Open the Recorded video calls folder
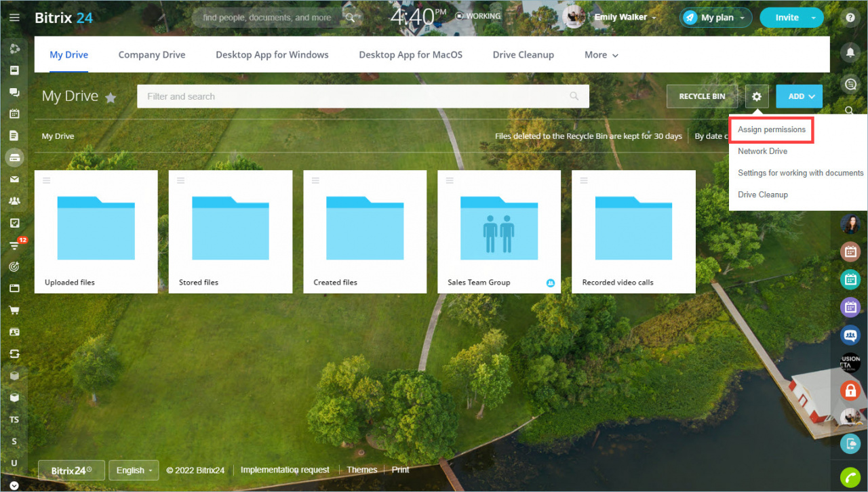868x492 pixels. [634, 232]
